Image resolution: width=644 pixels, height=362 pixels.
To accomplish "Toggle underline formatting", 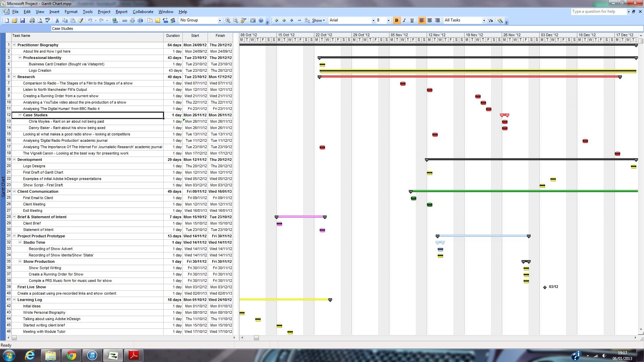I will [412, 20].
